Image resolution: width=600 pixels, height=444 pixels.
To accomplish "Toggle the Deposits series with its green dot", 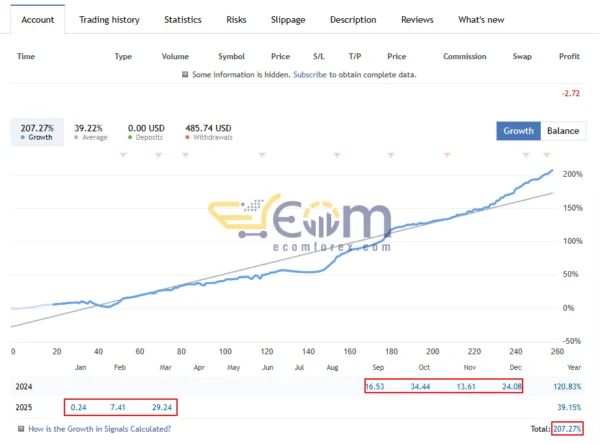I will point(131,138).
